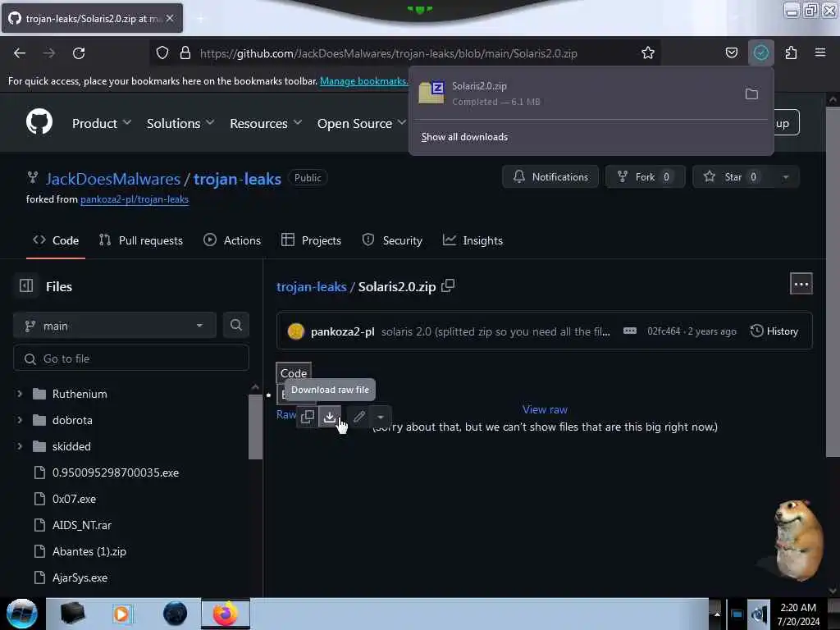Open the commit History
This screenshot has height=630, width=840.
coord(774,331)
